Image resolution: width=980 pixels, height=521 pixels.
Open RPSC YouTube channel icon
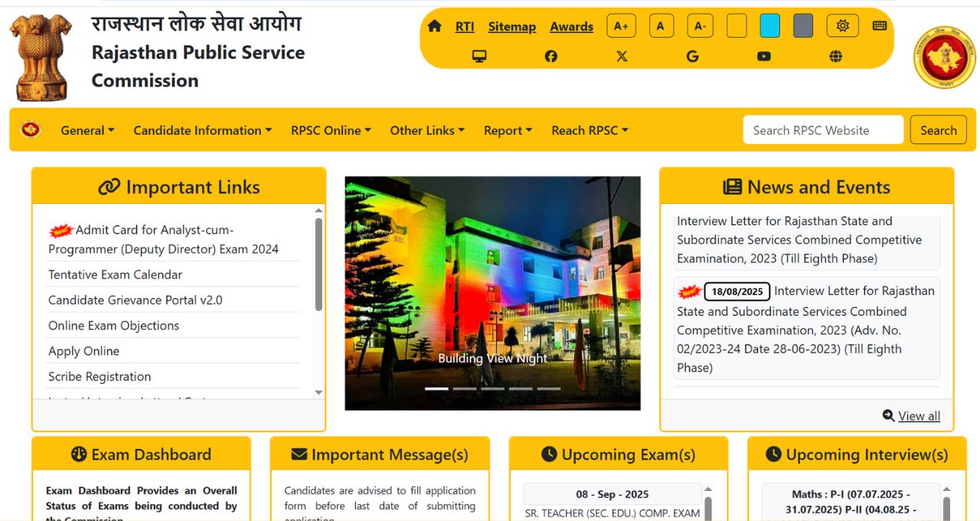(x=764, y=56)
